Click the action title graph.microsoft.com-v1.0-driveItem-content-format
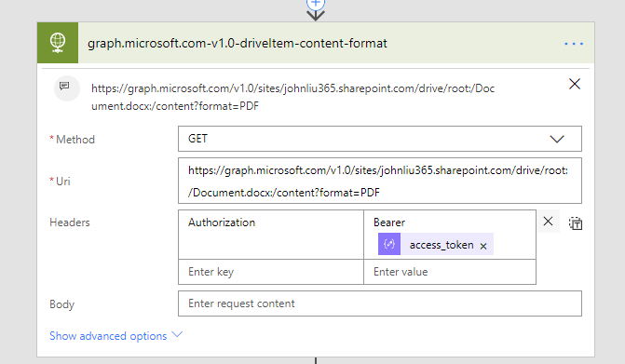 [x=238, y=43]
